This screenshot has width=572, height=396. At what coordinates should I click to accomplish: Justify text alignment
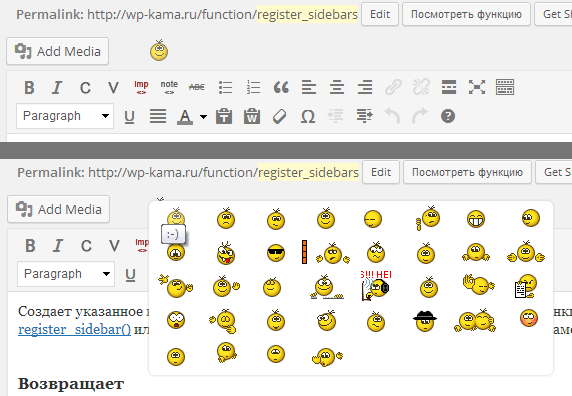pos(158,116)
